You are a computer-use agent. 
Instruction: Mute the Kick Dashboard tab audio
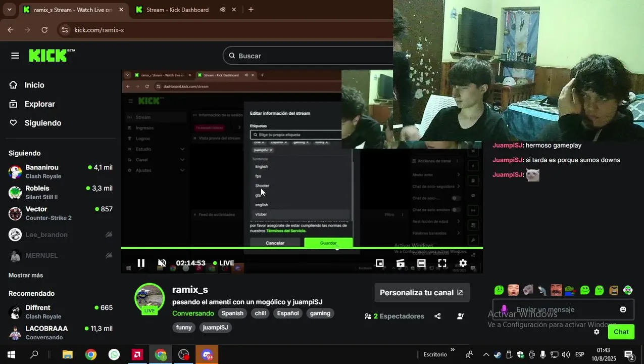222,10
